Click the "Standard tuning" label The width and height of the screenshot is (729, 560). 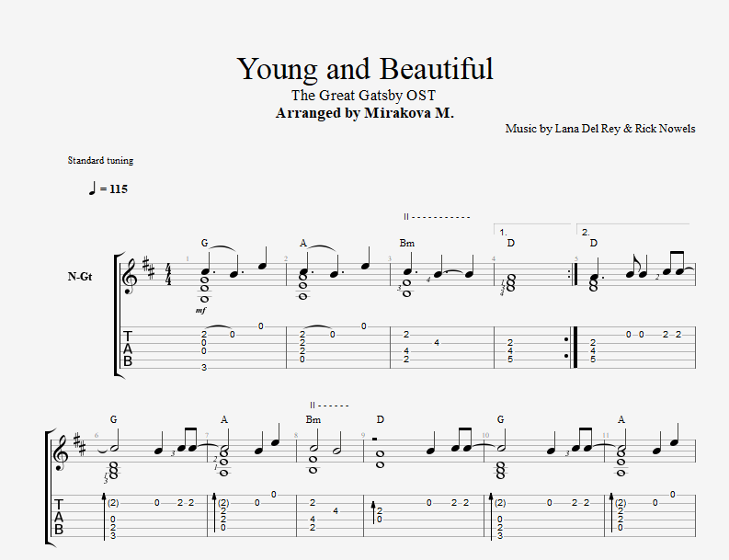100,161
